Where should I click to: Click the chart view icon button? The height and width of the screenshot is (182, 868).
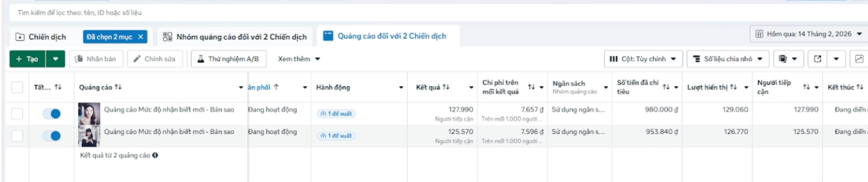coord(859,59)
